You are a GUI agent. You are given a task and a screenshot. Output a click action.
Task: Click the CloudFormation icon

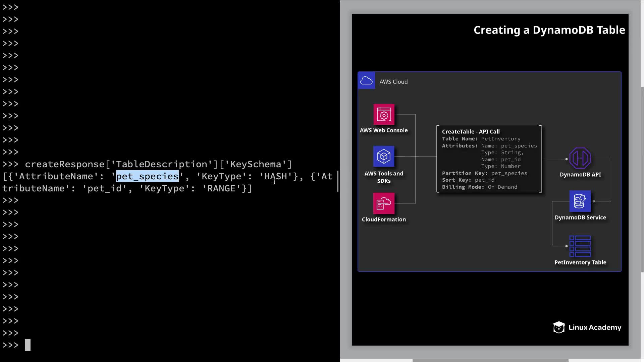pyautogui.click(x=384, y=203)
